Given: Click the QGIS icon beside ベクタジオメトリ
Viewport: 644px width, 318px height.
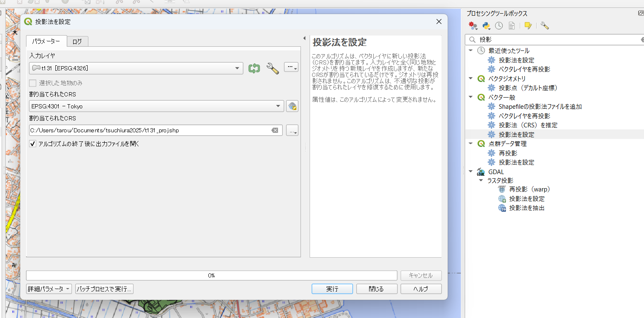Looking at the screenshot, I should coord(481,79).
